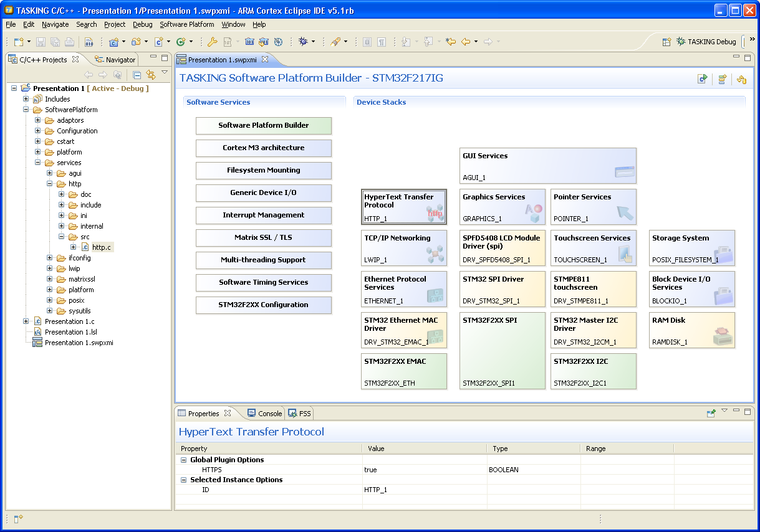
Task: Click the wrench Build toolbar icon
Action: pos(212,42)
